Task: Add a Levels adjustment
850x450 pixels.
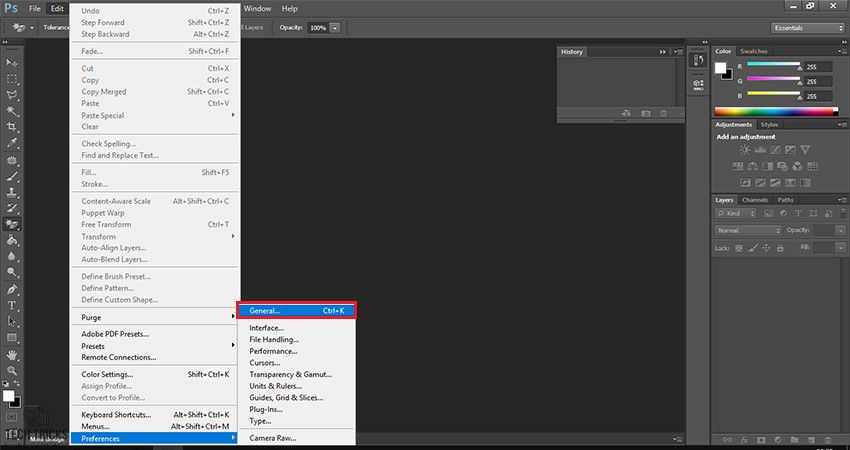Action: point(760,150)
